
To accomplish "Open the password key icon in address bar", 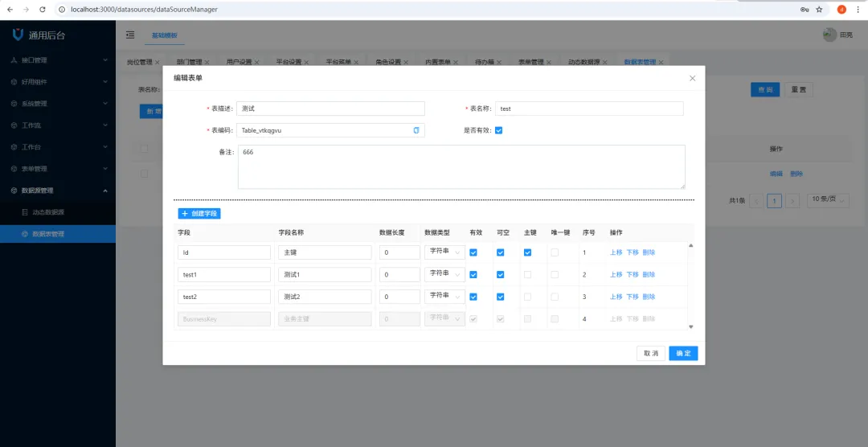I will pyautogui.click(x=805, y=10).
